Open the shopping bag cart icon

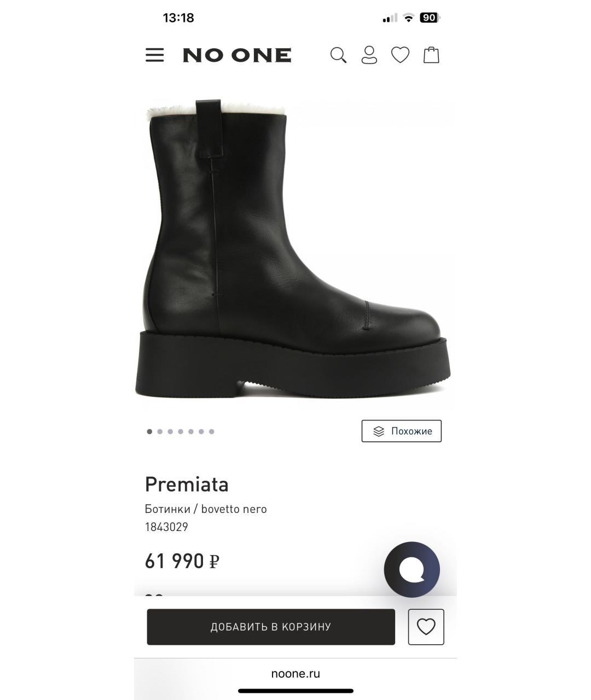[431, 55]
